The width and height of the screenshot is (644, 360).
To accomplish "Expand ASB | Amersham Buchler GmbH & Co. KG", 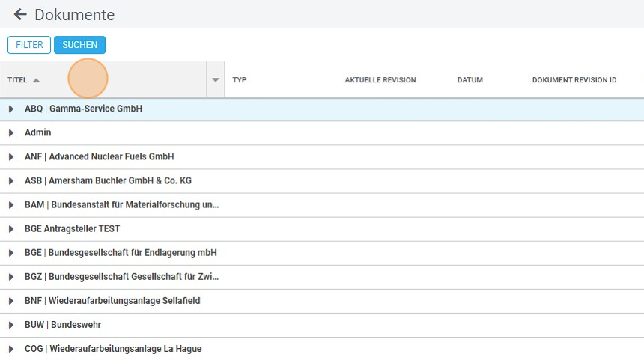I will click(11, 181).
